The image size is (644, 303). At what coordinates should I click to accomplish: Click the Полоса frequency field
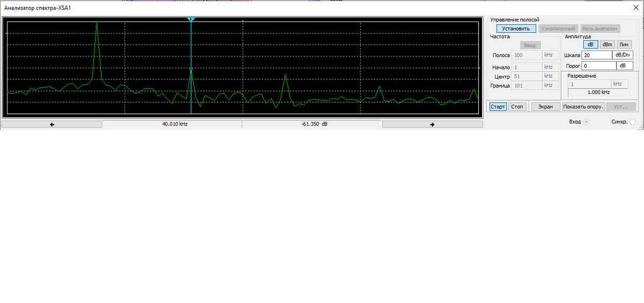click(527, 55)
